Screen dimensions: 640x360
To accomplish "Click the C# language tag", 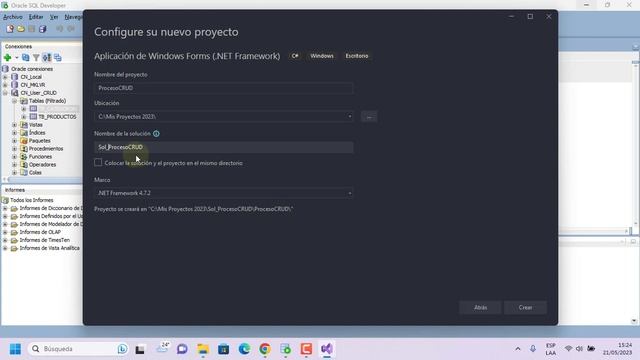I will (x=295, y=56).
